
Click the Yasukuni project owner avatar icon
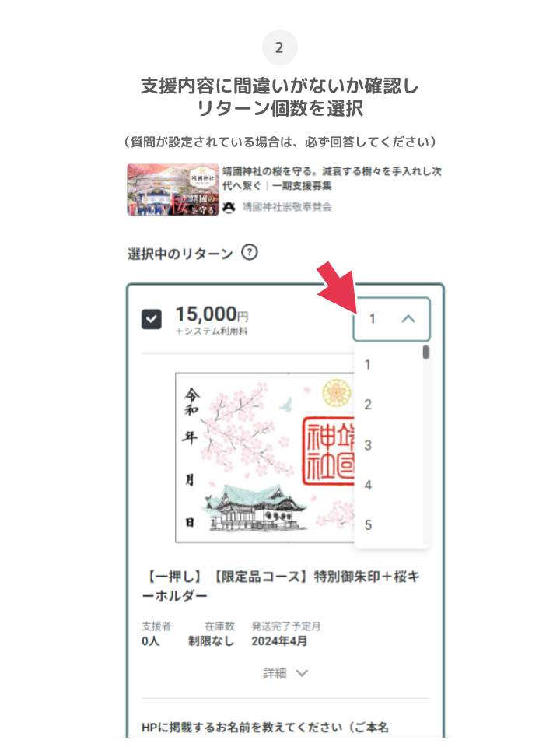click(x=229, y=207)
